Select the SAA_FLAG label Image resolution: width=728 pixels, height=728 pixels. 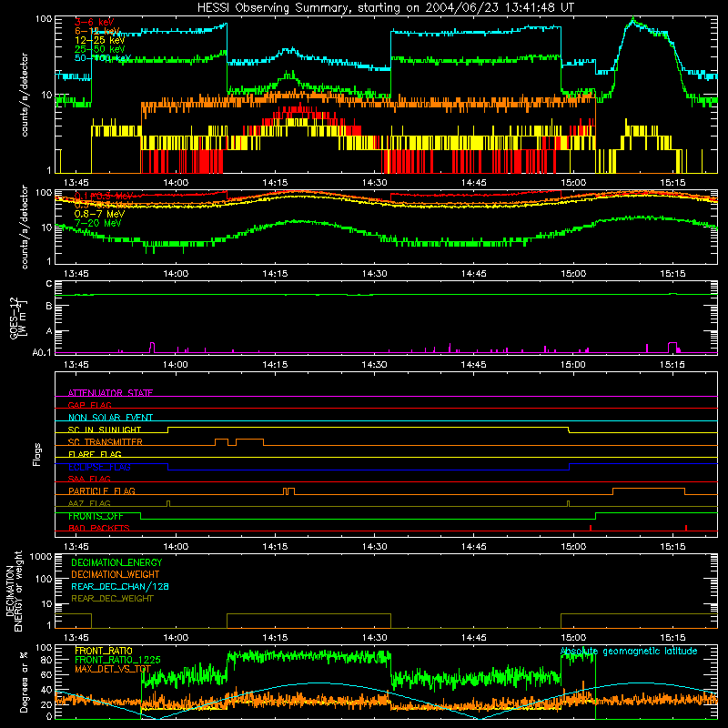click(x=89, y=480)
